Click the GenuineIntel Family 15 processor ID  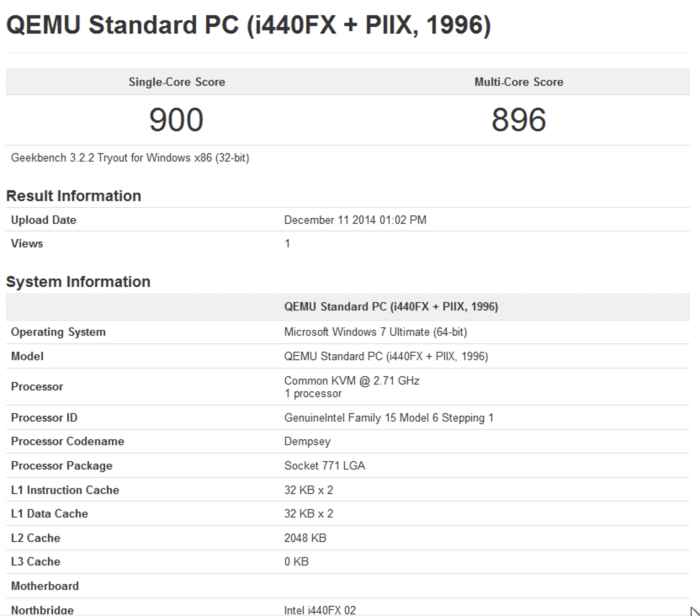point(389,417)
